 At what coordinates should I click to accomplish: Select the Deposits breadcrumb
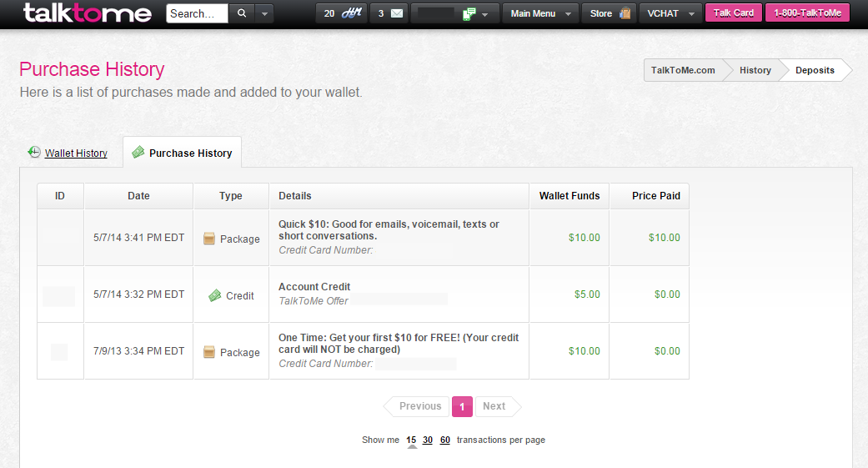click(x=815, y=70)
